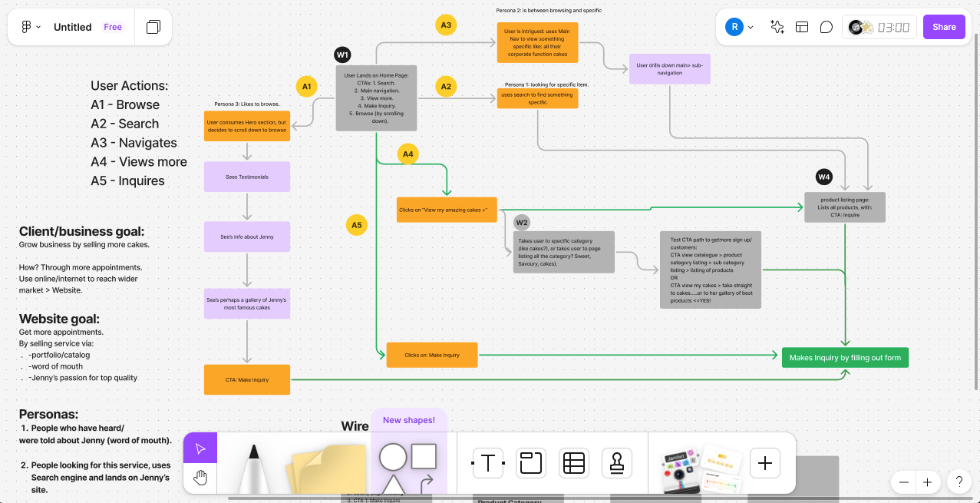Viewport: 980px width, 503px height.
Task: Click the Free plan badge
Action: click(113, 27)
